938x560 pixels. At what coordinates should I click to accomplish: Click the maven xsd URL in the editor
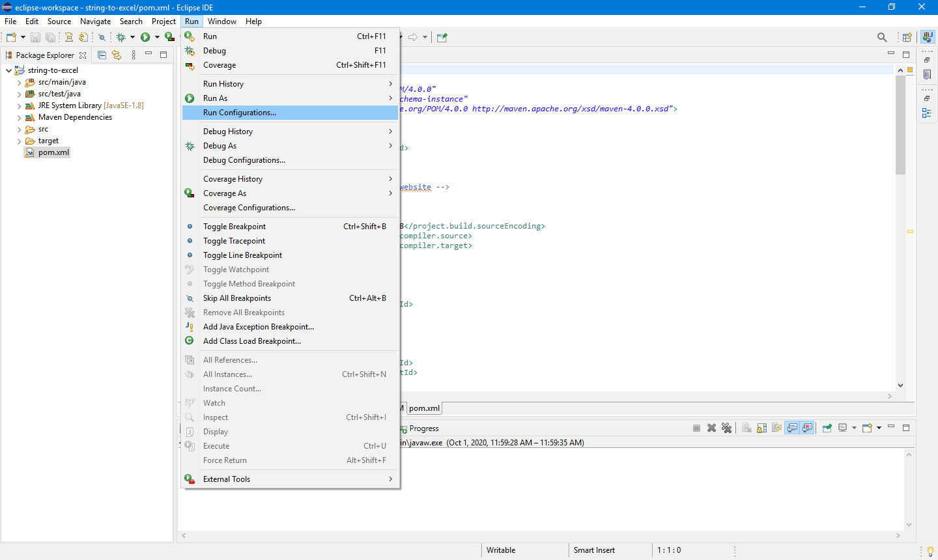click(x=571, y=109)
